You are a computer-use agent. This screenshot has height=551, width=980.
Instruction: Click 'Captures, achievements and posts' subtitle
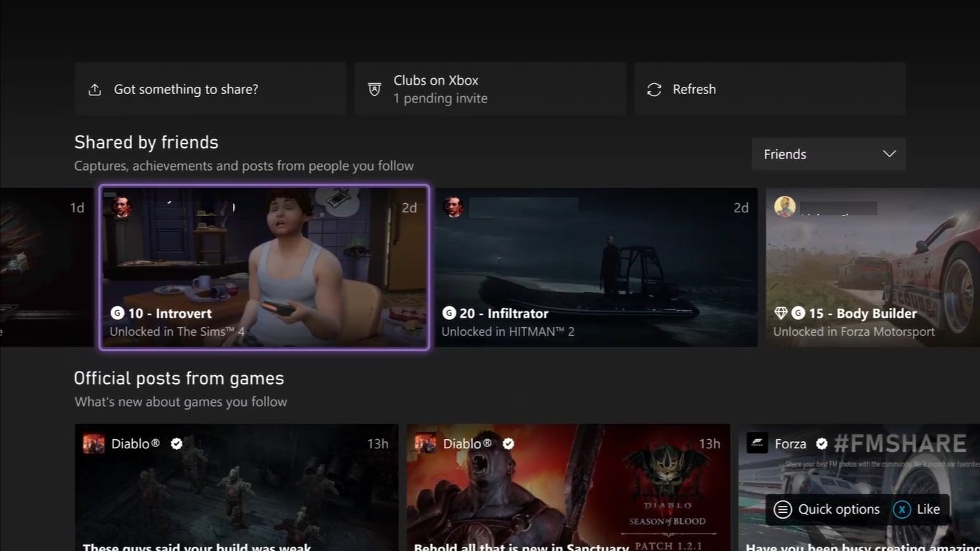pyautogui.click(x=244, y=166)
